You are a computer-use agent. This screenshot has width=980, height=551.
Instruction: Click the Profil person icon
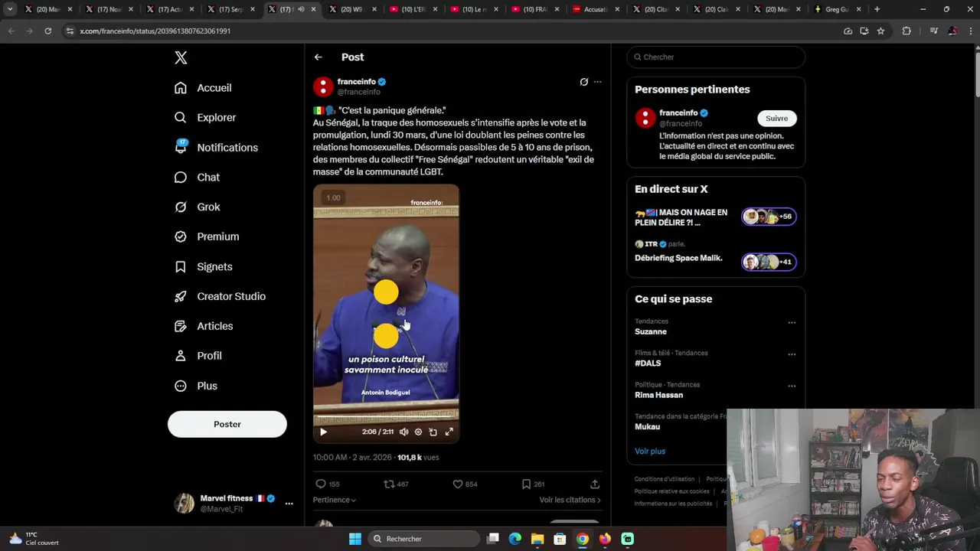(181, 356)
